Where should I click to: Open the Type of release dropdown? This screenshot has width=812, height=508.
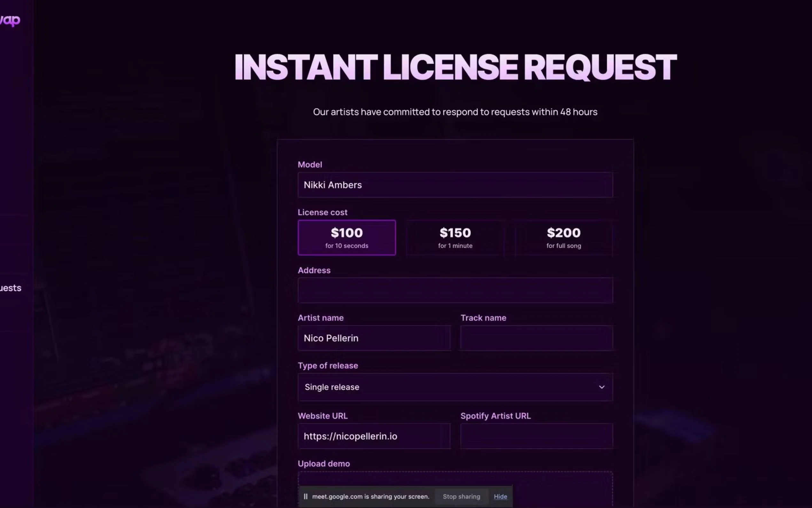455,387
